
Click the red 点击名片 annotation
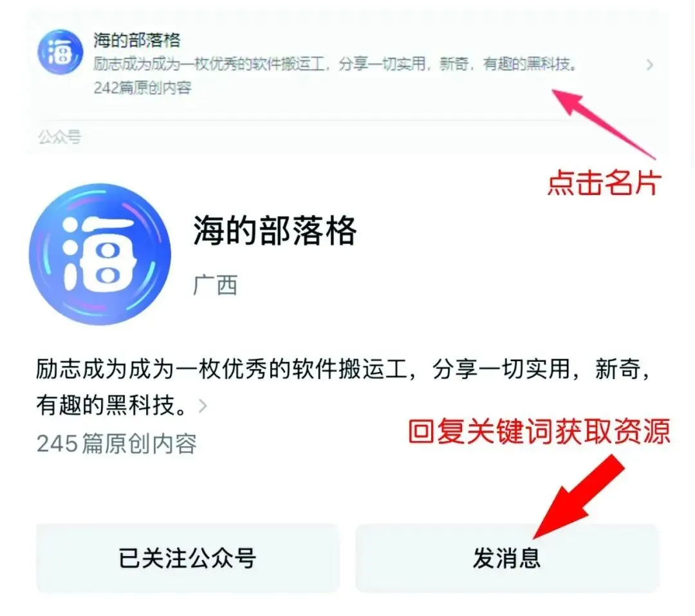click(604, 182)
